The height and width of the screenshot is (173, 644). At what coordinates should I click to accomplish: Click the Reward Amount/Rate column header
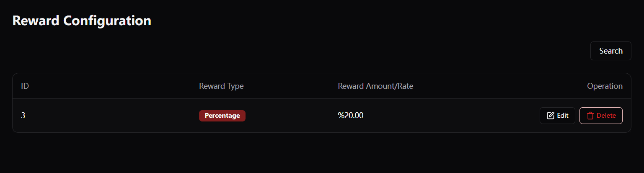click(375, 86)
